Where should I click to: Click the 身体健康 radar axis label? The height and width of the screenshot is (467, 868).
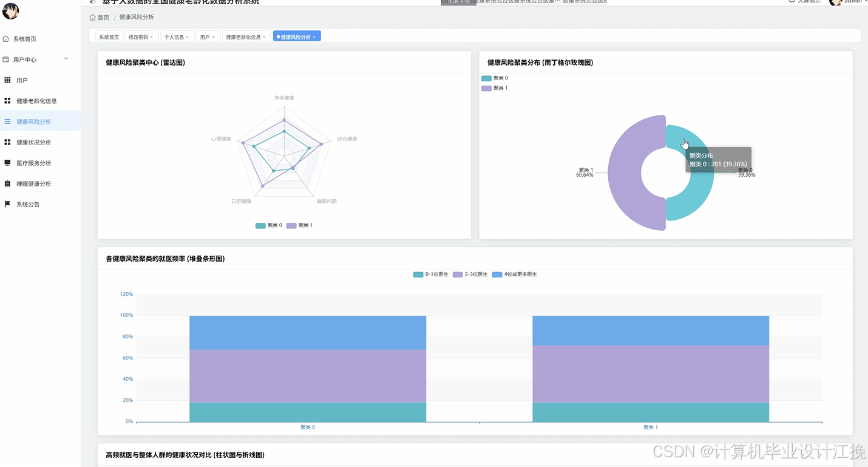[284, 98]
